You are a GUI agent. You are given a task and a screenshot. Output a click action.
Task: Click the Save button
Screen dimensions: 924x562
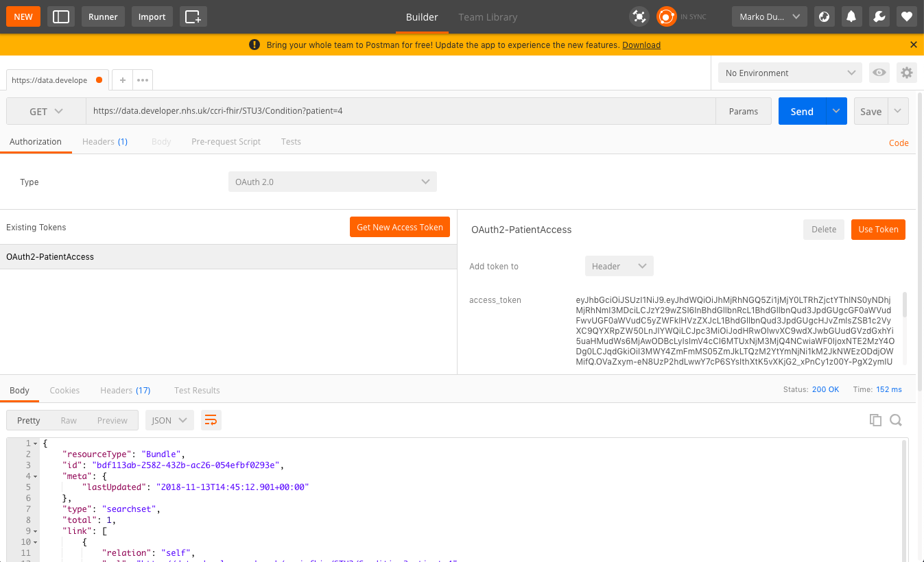[x=871, y=111]
